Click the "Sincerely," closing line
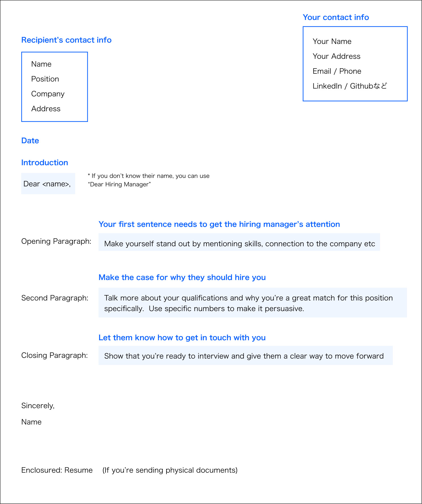The width and height of the screenshot is (422, 504). [38, 406]
